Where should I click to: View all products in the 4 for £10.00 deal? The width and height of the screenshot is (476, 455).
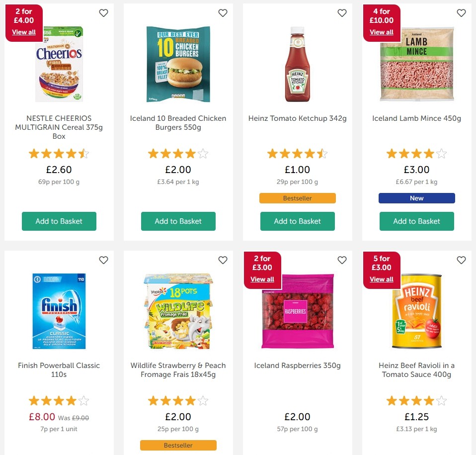point(382,32)
